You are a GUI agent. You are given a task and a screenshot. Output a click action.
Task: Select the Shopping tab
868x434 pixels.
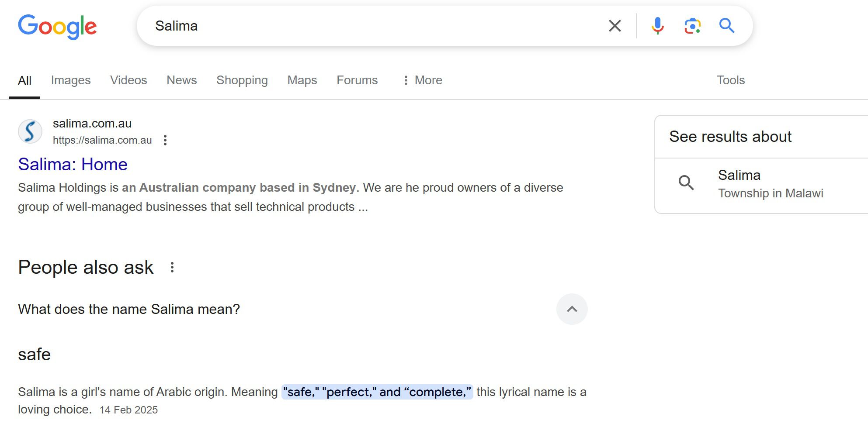242,80
